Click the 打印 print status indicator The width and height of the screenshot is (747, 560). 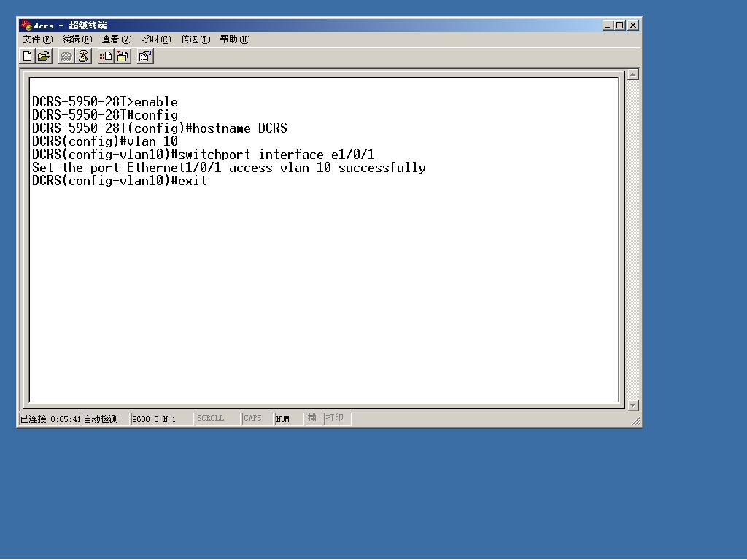[337, 419]
